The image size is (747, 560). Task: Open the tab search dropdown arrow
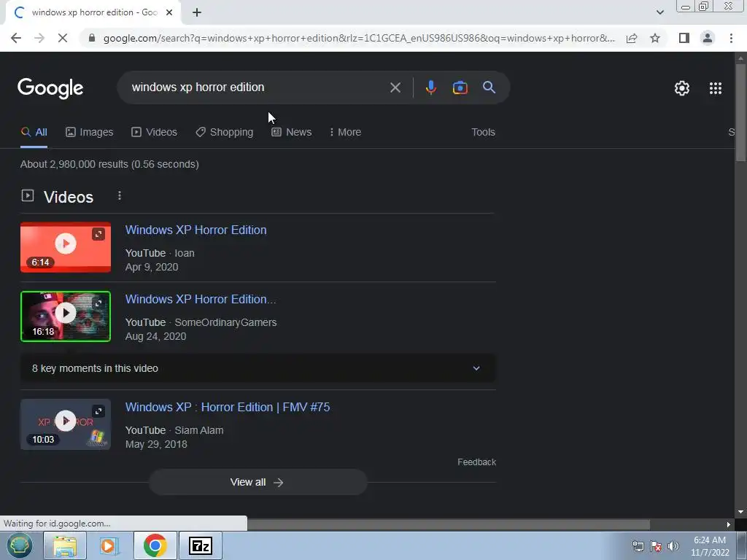(659, 12)
